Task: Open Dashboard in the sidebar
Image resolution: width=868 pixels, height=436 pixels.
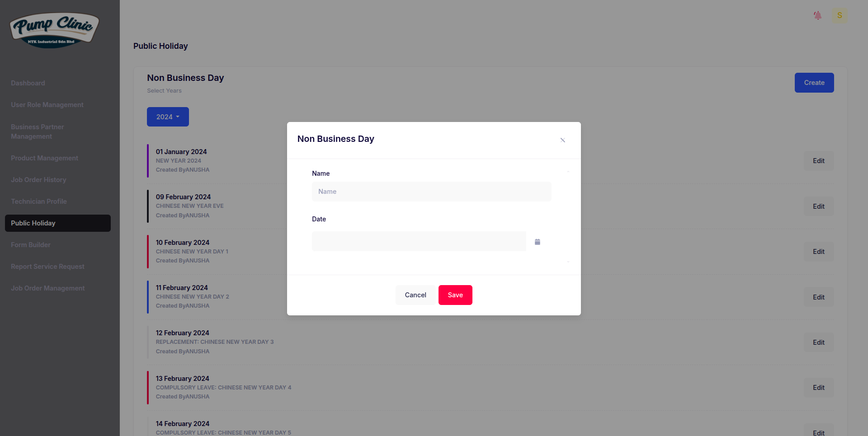Action: pyautogui.click(x=28, y=83)
